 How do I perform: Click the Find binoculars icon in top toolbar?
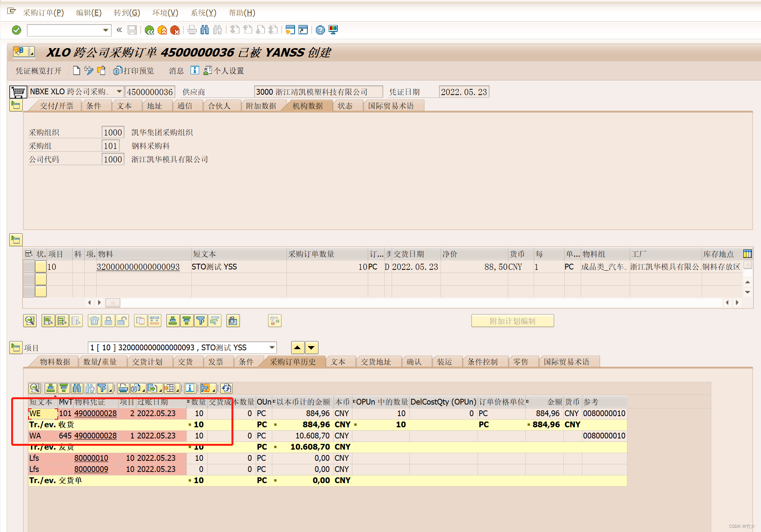pyautogui.click(x=204, y=30)
